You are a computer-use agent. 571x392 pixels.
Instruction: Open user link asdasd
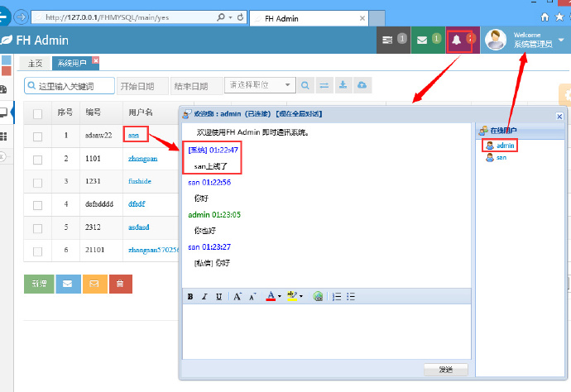point(138,227)
